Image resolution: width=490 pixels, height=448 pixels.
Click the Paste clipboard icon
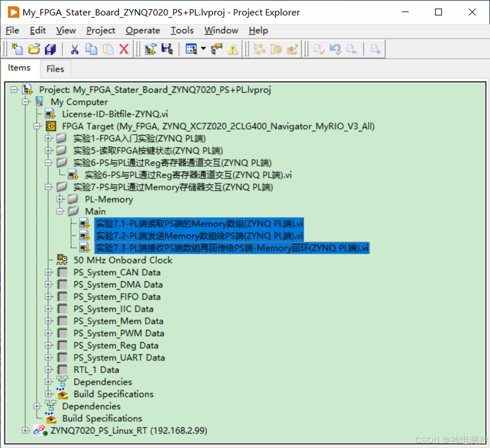click(108, 49)
